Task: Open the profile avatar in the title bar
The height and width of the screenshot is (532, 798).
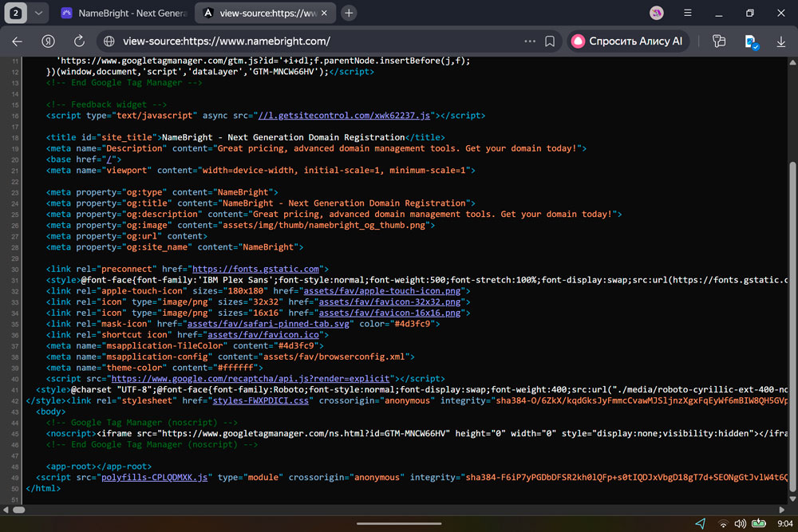Action: click(657, 14)
